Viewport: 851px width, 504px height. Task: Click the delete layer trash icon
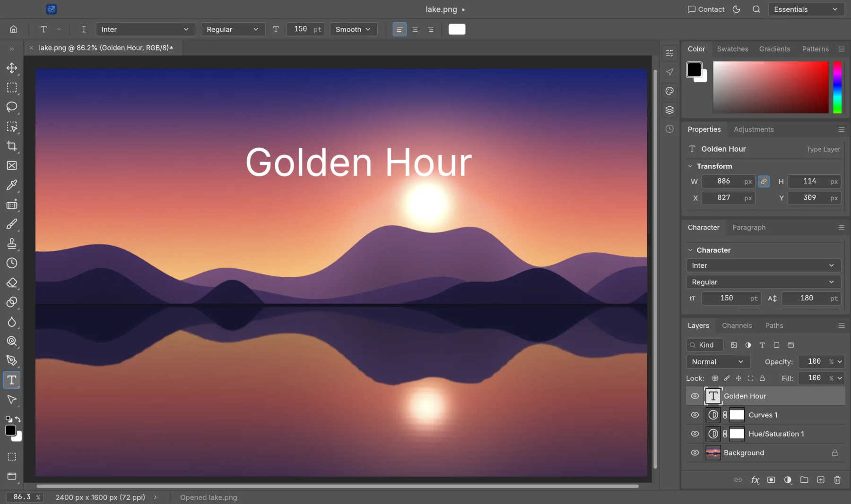click(837, 480)
